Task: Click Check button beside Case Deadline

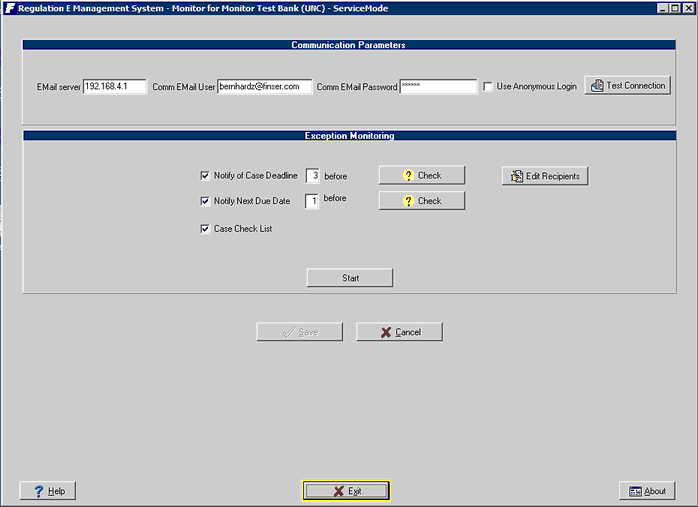Action: click(x=421, y=175)
